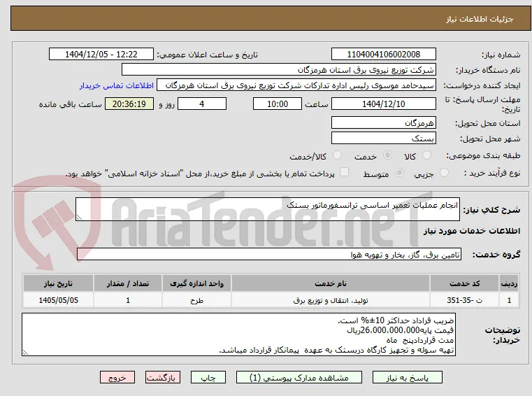Image resolution: width=532 pixels, height=396 pixels.
Task: Select the کالا radio button
Action: pyautogui.click(x=426, y=155)
